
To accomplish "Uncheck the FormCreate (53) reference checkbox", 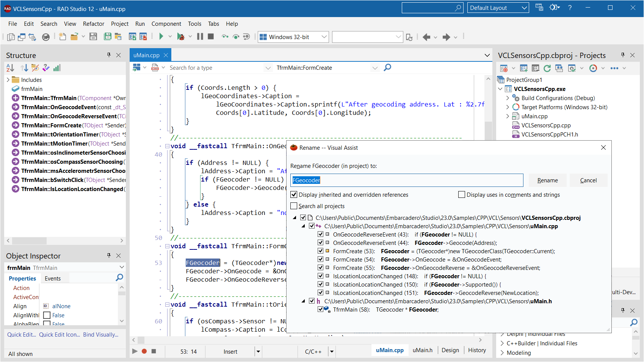I will coord(321,251).
